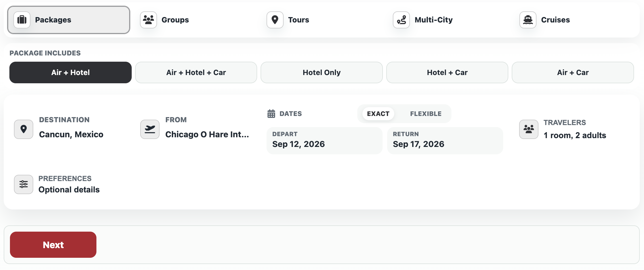644x270 pixels.
Task: Click the Travelers group icon
Action: [x=529, y=129]
